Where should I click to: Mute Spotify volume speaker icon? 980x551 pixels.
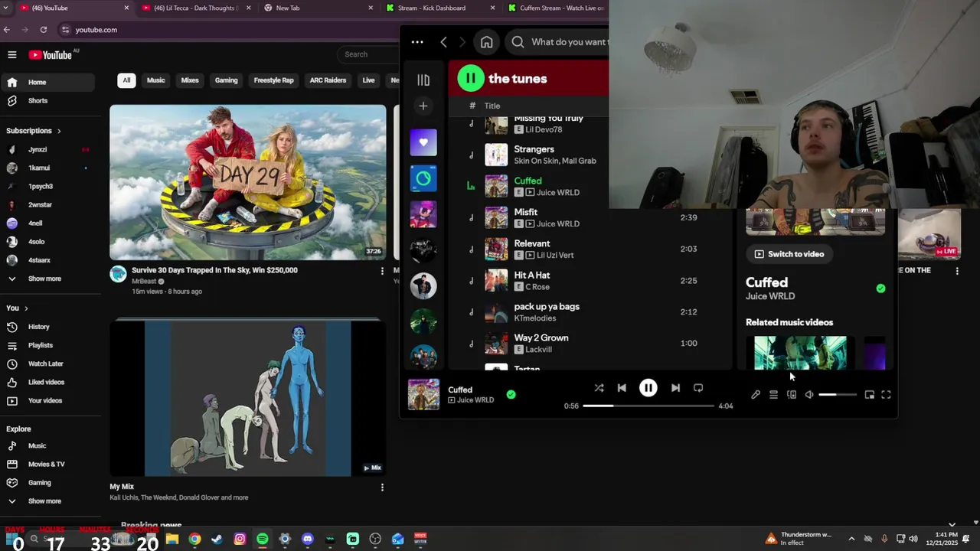[809, 395]
